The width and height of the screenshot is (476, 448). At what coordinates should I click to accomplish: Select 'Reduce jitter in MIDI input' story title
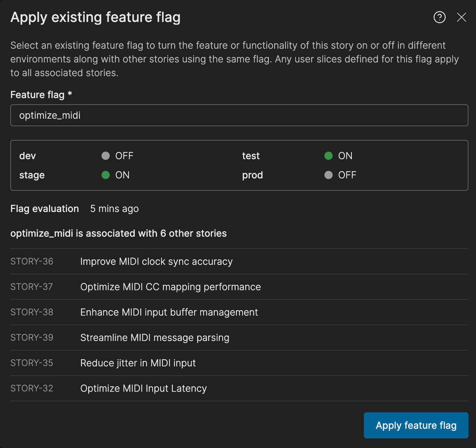point(138,363)
